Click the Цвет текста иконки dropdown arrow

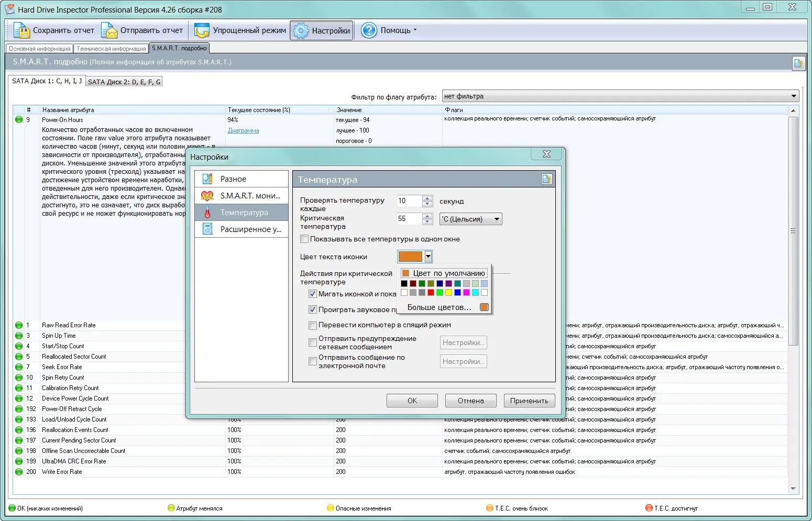pos(429,257)
